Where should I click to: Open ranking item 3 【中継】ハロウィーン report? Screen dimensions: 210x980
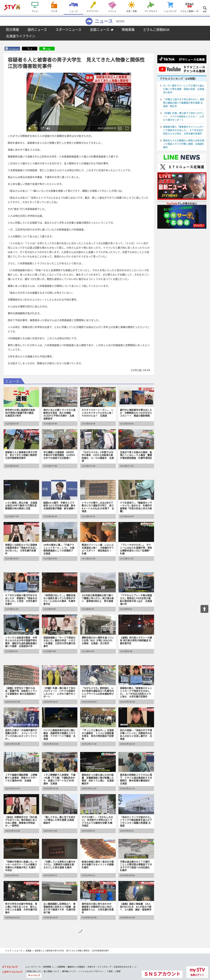click(183, 116)
